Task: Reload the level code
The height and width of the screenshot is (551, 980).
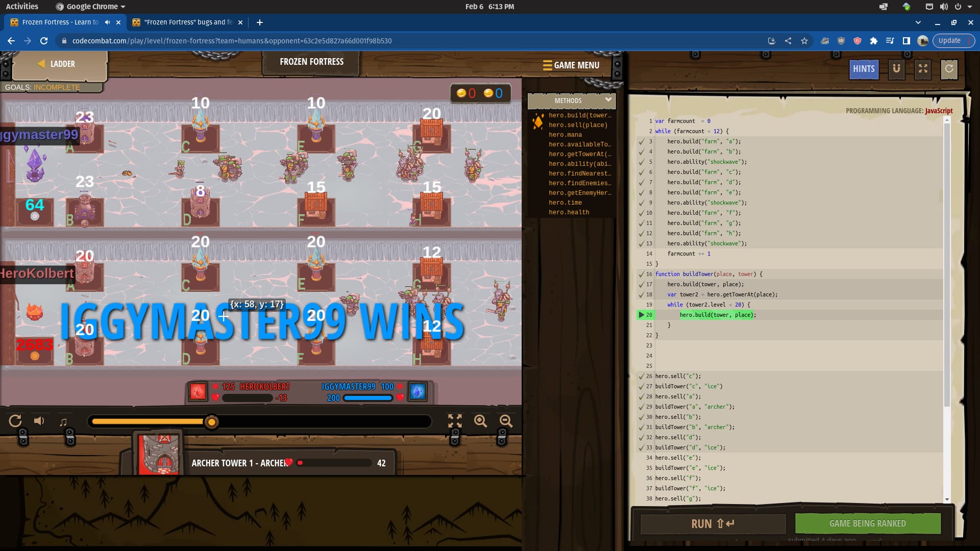Action: coord(949,69)
